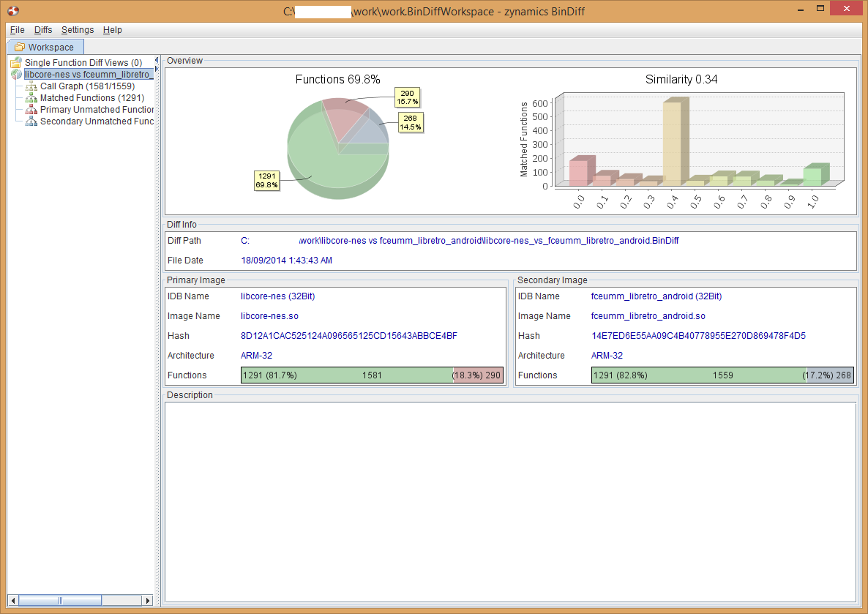
Task: Click the secondary Functions green matched bar
Action: pos(700,375)
